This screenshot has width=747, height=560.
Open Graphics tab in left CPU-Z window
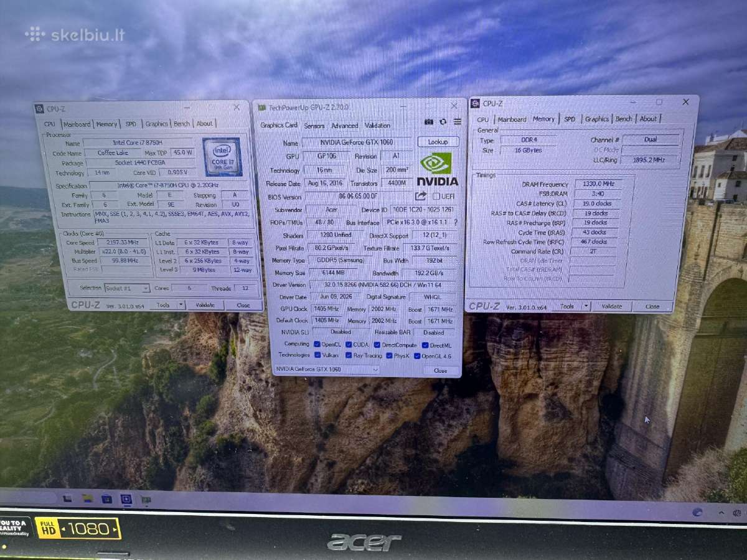click(156, 124)
